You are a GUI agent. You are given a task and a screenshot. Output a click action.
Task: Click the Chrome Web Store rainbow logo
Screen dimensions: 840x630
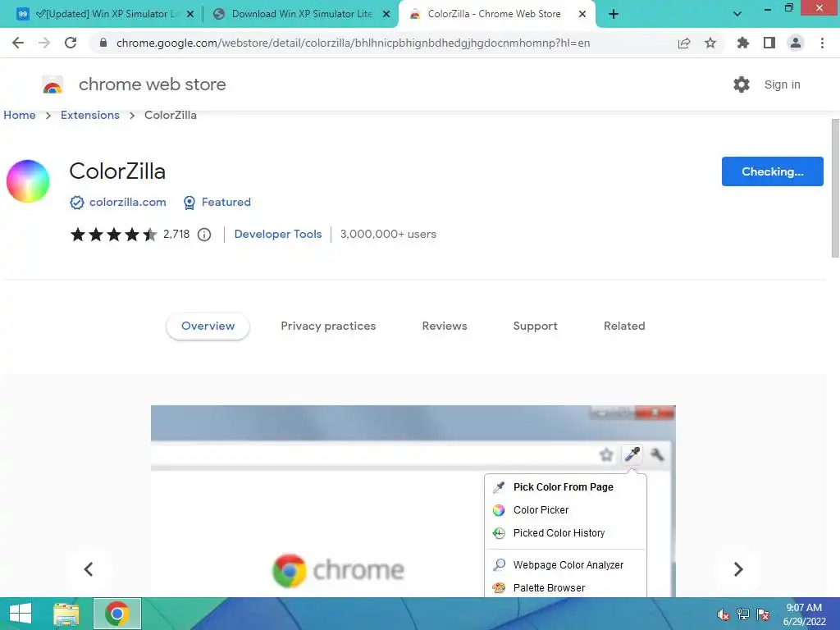[x=52, y=84]
